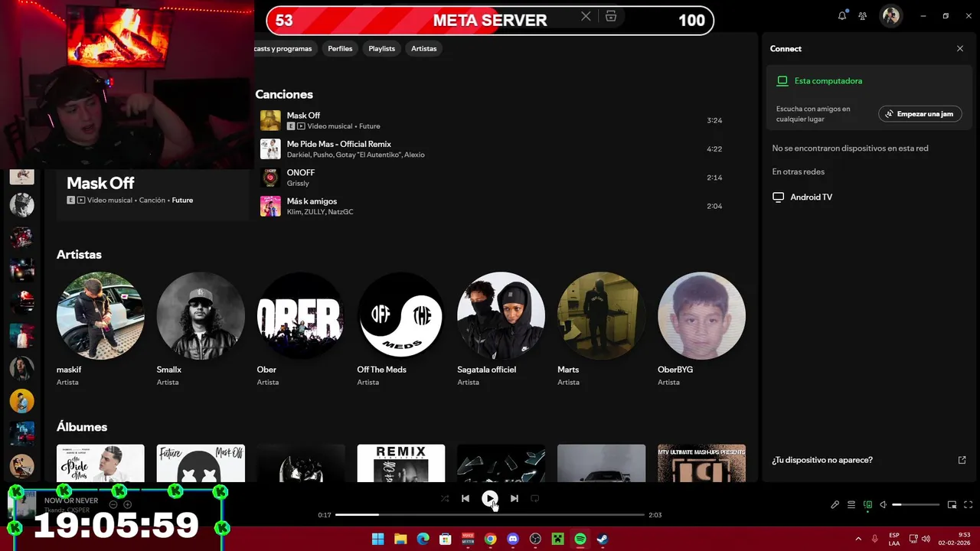Image resolution: width=980 pixels, height=551 pixels.
Task: Open the REMIX album cover
Action: (401, 463)
